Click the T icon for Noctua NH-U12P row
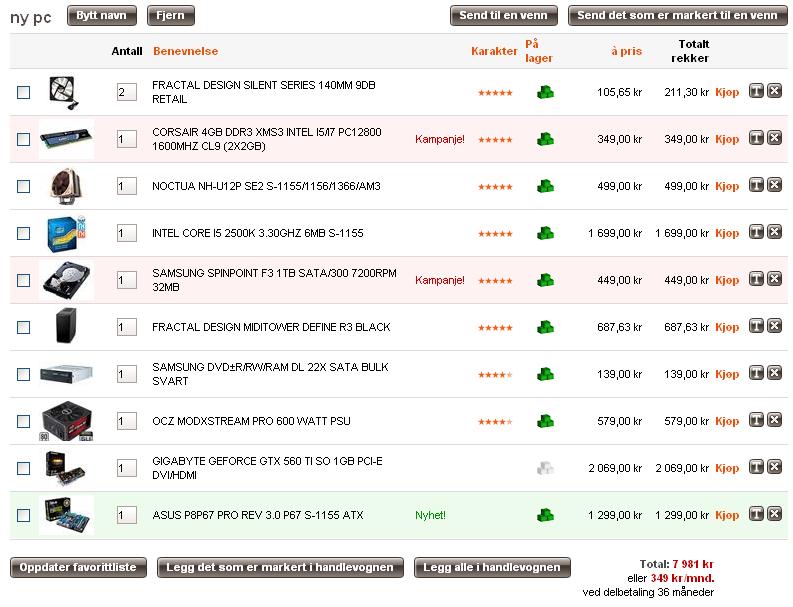 756,185
